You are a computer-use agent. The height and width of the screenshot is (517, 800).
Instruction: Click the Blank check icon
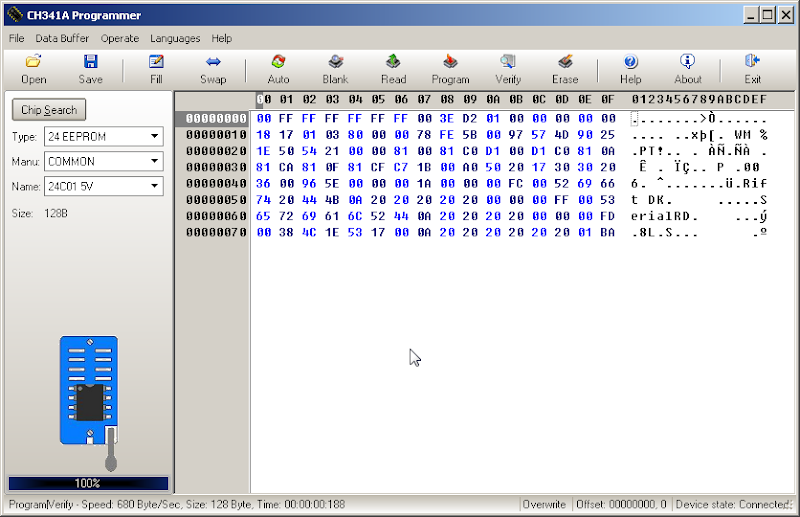(x=335, y=69)
